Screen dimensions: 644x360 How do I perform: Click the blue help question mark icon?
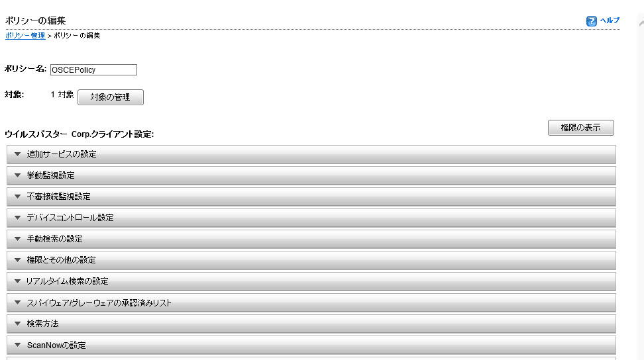pos(592,21)
